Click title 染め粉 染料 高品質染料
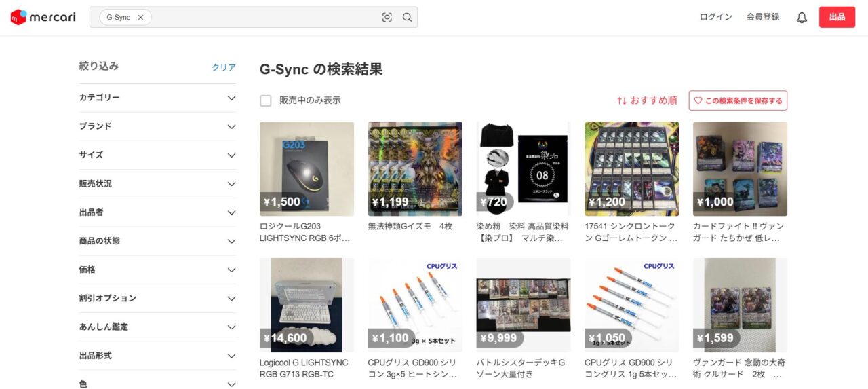This screenshot has height=389, width=868. [523, 232]
